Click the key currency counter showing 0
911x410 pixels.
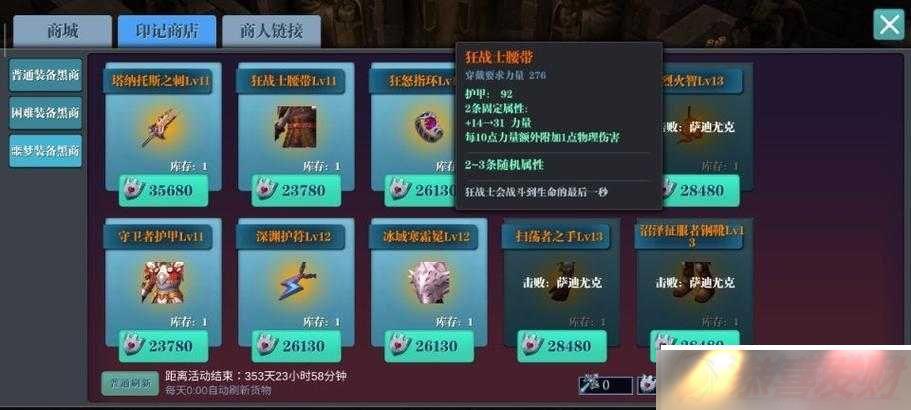coord(605,385)
